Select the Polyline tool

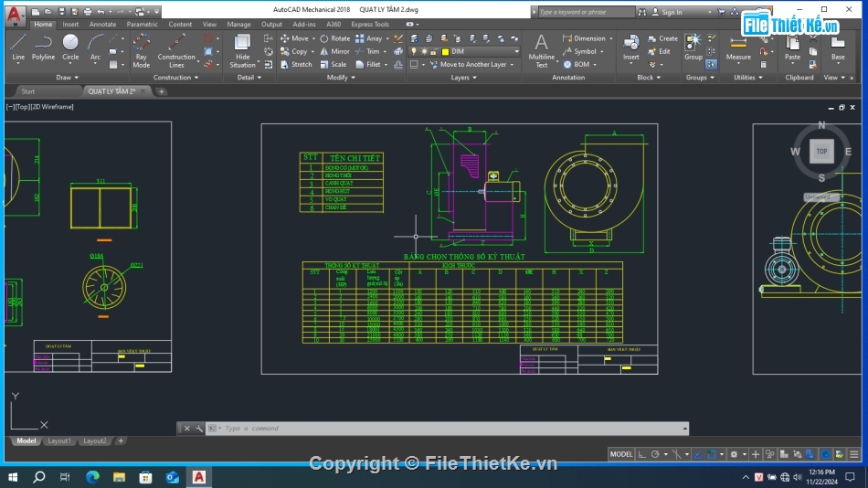[x=43, y=48]
